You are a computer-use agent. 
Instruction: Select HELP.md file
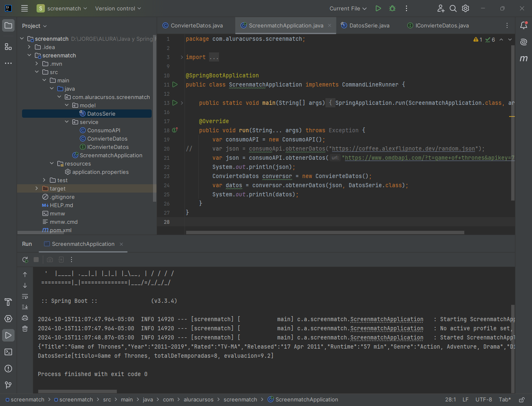tap(62, 205)
